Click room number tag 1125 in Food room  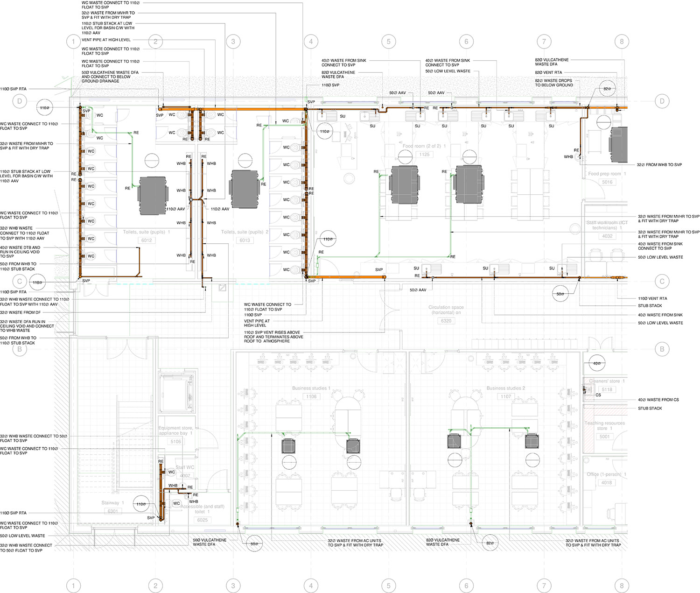(424, 155)
